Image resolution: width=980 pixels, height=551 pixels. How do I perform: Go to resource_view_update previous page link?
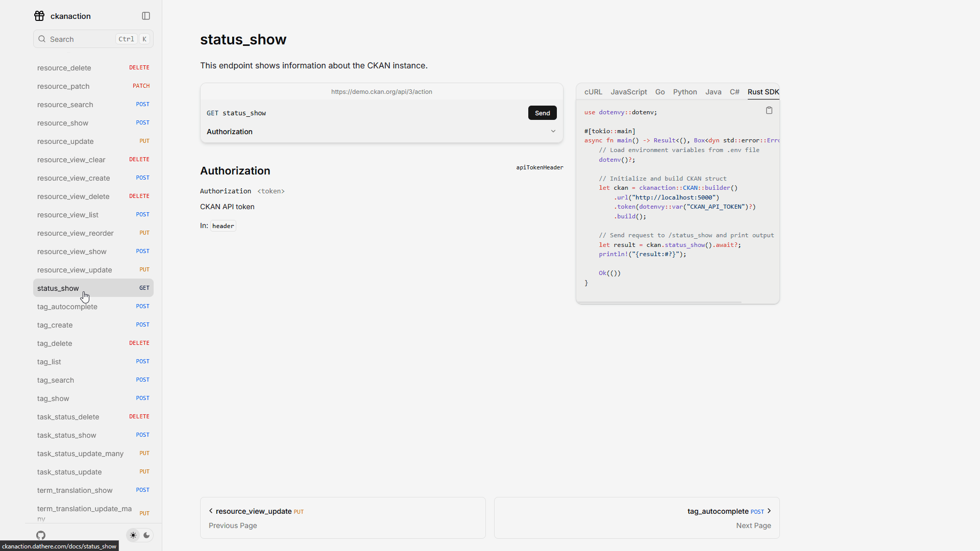[254, 511]
